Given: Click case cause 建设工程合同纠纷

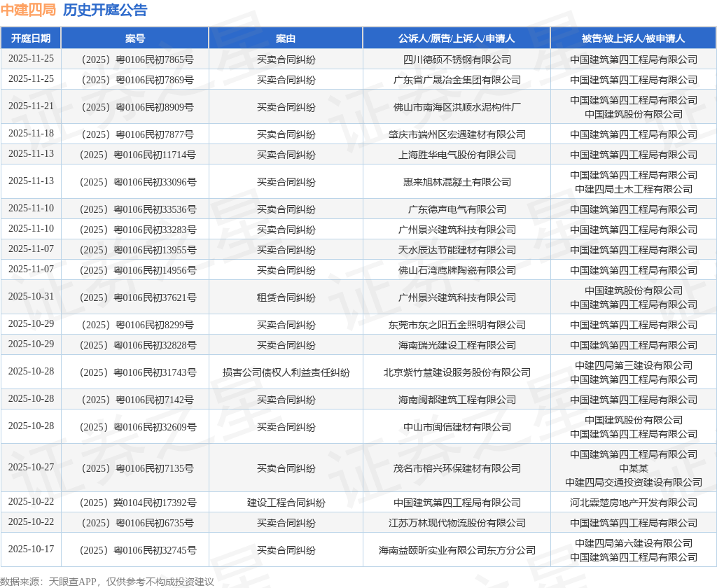Looking at the screenshot, I should pyautogui.click(x=286, y=503).
